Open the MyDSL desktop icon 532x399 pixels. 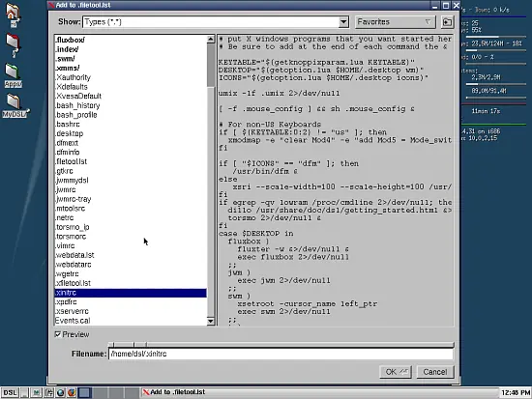(x=14, y=105)
